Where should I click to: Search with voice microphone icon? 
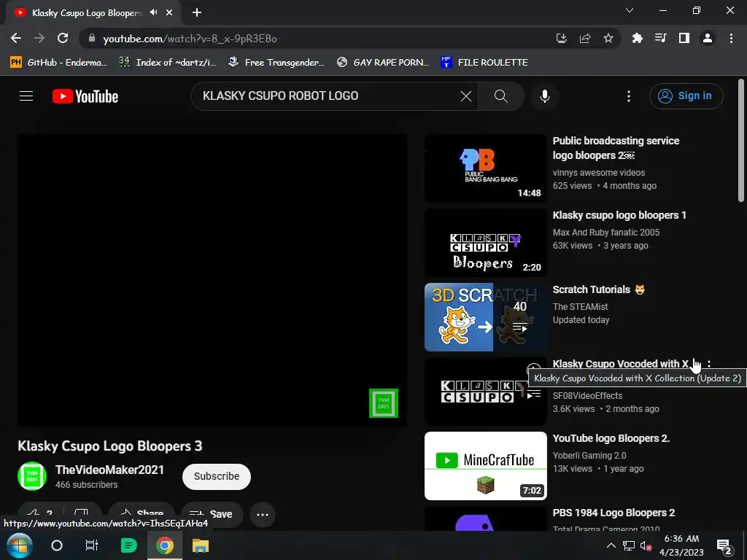544,96
